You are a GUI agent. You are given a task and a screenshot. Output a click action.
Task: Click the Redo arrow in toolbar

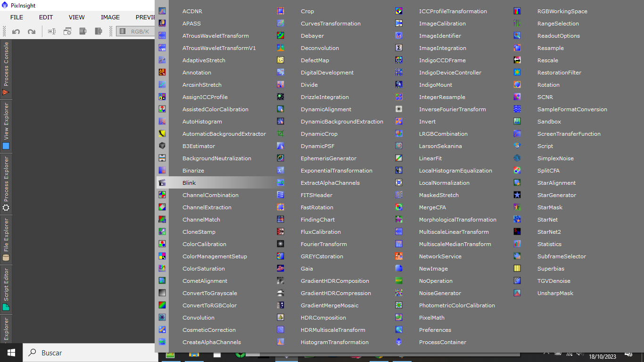click(32, 32)
